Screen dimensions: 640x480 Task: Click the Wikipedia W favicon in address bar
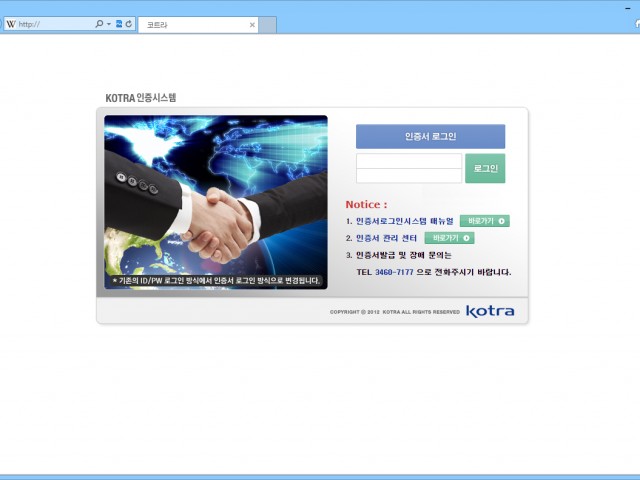coord(11,24)
